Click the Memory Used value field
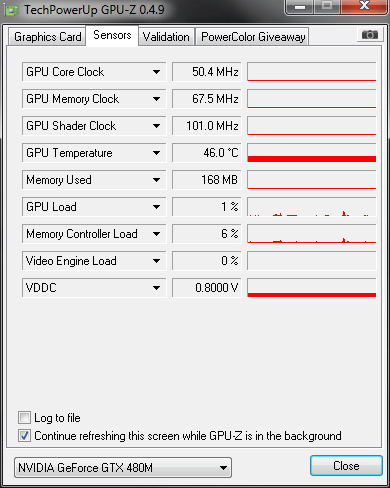The image size is (390, 488). click(207, 180)
